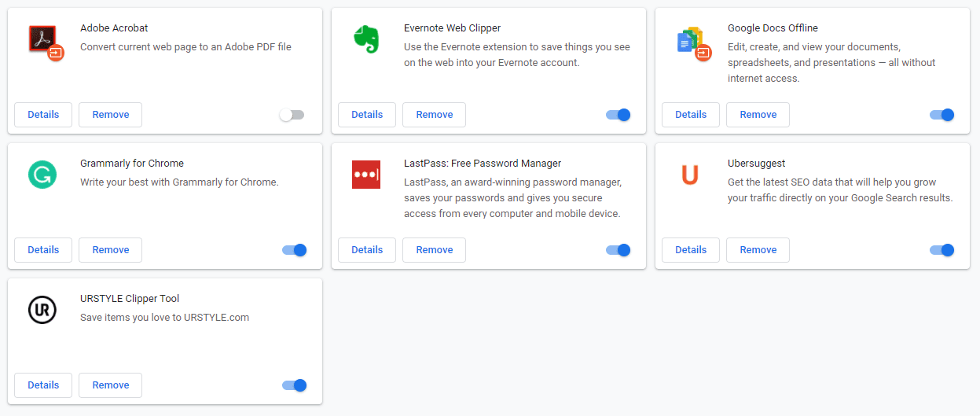Viewport: 980px width, 416px height.
Task: Click the LastPass red icon
Action: tap(366, 175)
